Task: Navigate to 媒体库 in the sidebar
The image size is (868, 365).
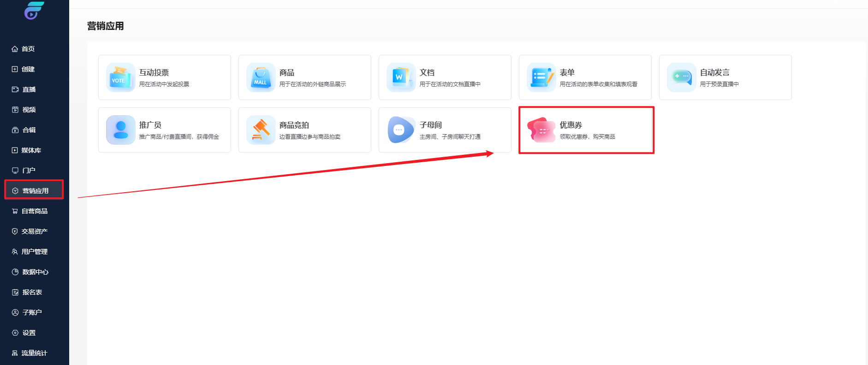Action: (x=31, y=150)
